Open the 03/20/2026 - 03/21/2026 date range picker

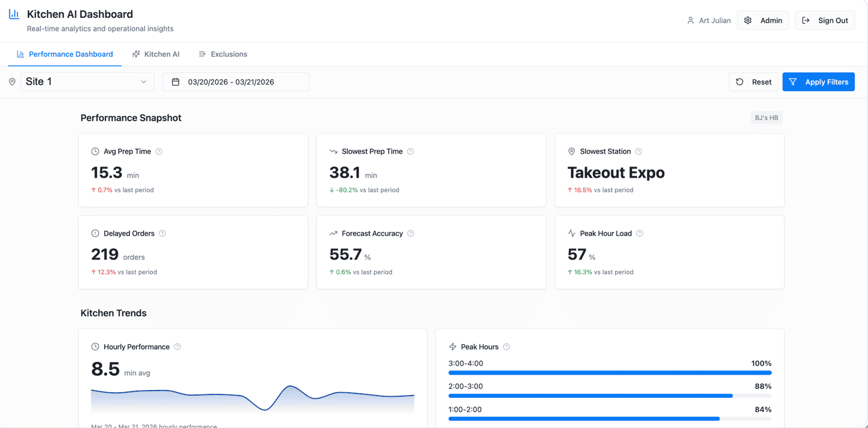pyautogui.click(x=236, y=82)
